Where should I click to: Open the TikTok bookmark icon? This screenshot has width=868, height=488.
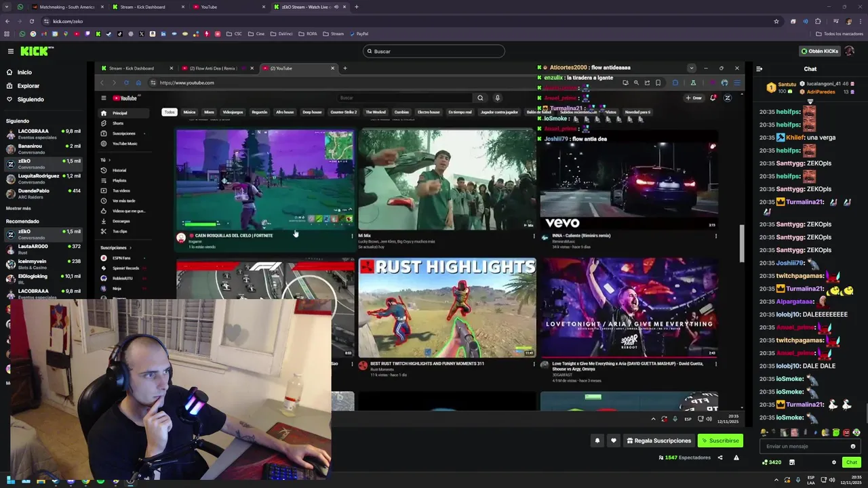119,34
